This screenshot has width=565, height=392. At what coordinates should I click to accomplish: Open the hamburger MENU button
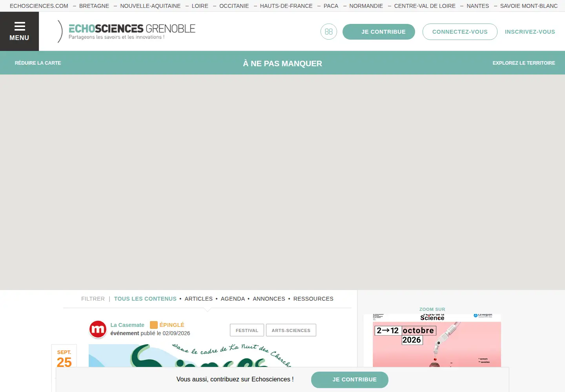pyautogui.click(x=19, y=31)
